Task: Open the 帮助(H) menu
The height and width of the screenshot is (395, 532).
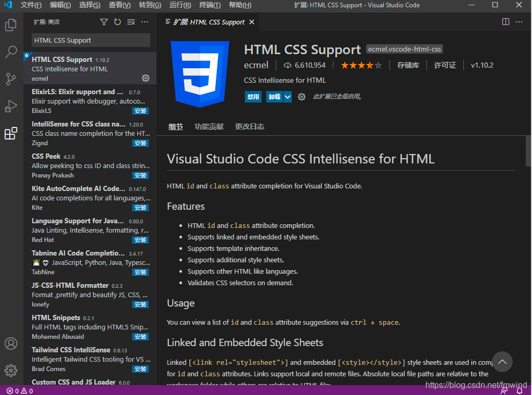Action: tap(240, 5)
